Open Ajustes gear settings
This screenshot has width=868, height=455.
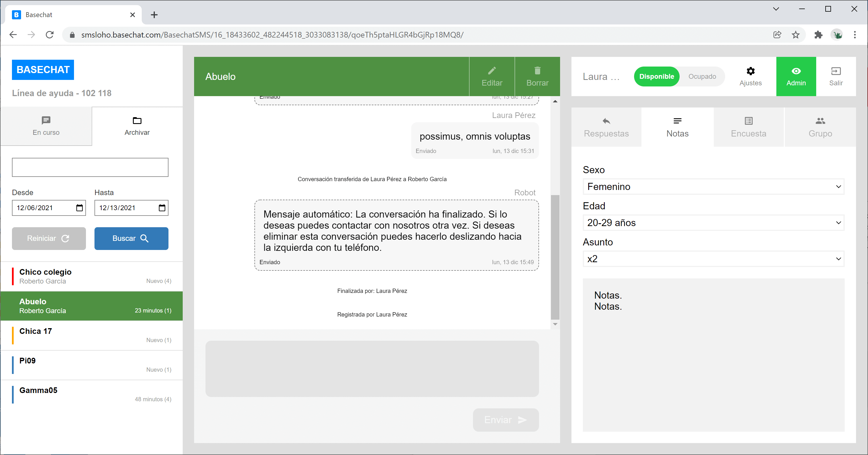[x=750, y=71]
